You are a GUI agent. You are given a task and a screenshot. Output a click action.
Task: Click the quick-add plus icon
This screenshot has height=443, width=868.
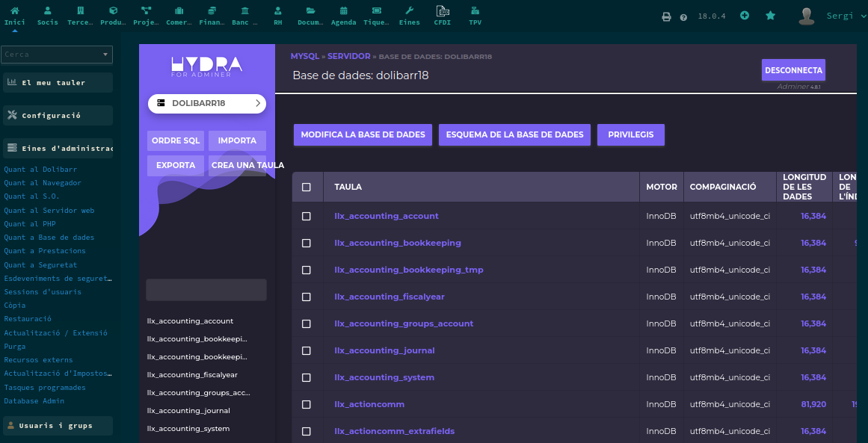745,16
